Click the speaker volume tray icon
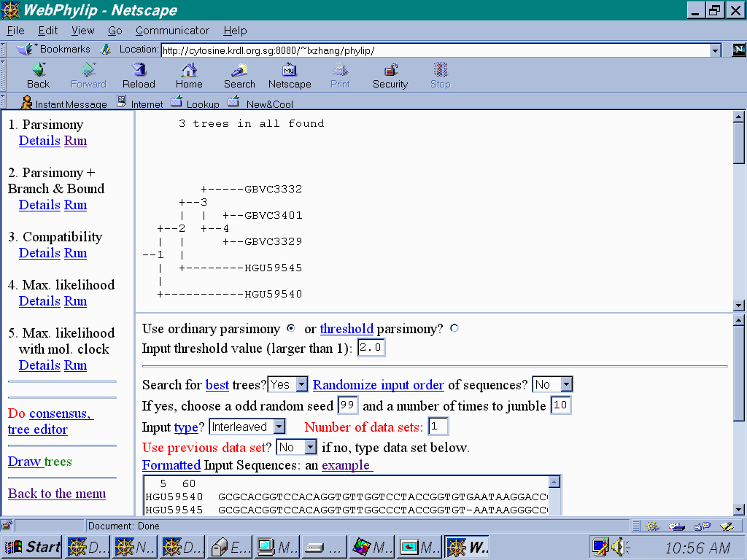Image resolution: width=747 pixels, height=560 pixels. (x=619, y=547)
